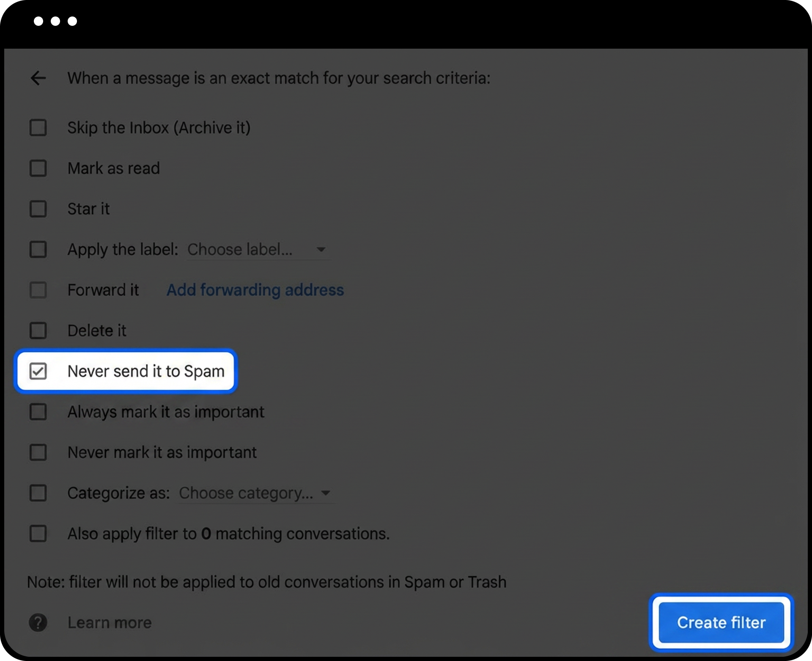This screenshot has height=661, width=812.
Task: Click the Choose label dropdown arrow
Action: pos(321,250)
